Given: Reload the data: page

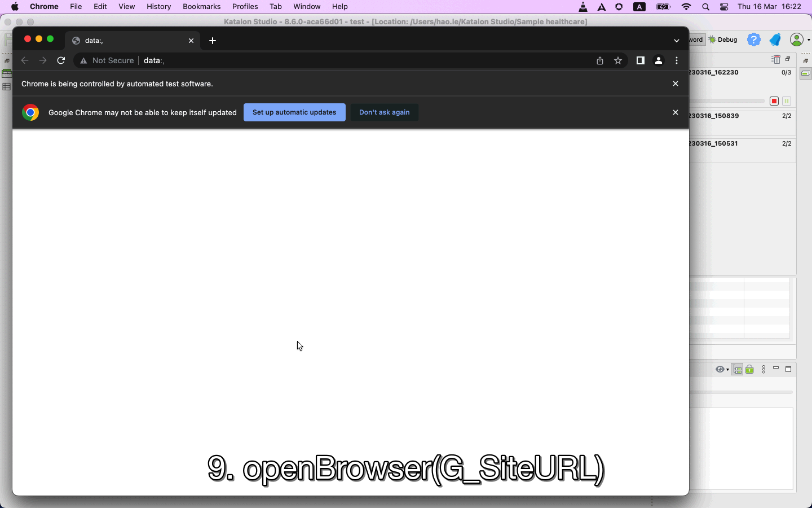Looking at the screenshot, I should point(61,61).
